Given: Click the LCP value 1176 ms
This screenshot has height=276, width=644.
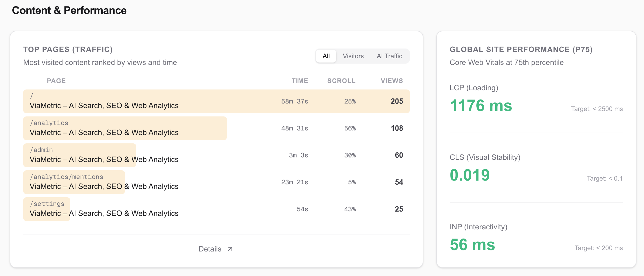Looking at the screenshot, I should pos(481,105).
